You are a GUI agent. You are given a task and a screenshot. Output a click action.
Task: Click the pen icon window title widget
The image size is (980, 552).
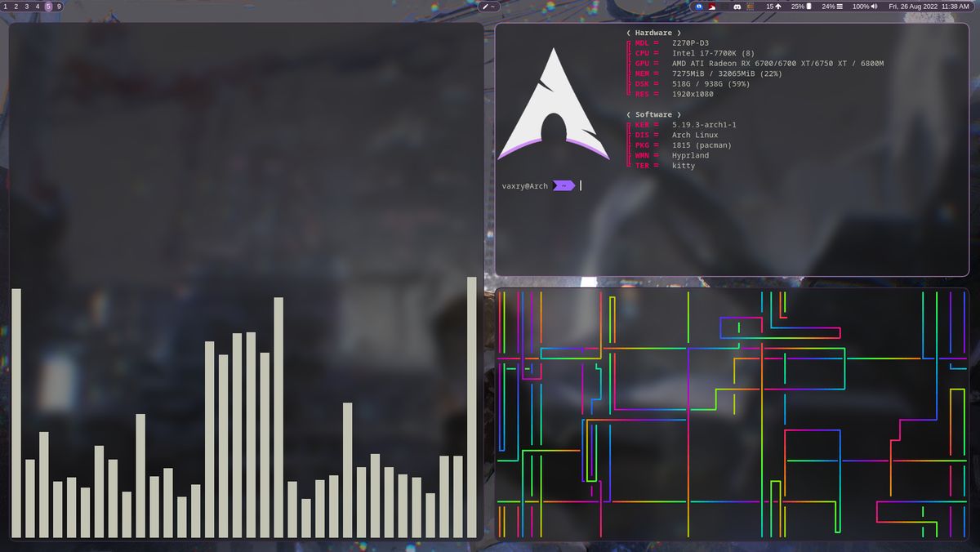point(489,6)
